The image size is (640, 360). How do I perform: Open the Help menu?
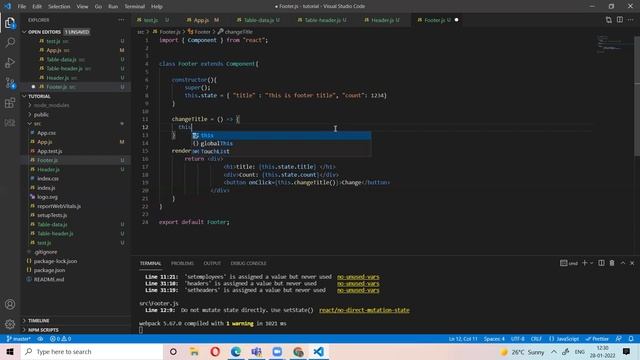pyautogui.click(x=157, y=6)
